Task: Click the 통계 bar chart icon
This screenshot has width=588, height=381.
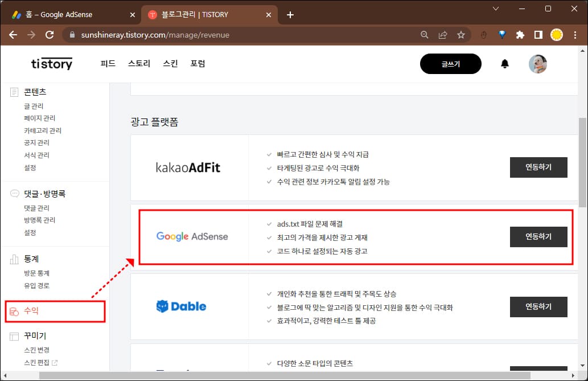Action: coord(14,259)
